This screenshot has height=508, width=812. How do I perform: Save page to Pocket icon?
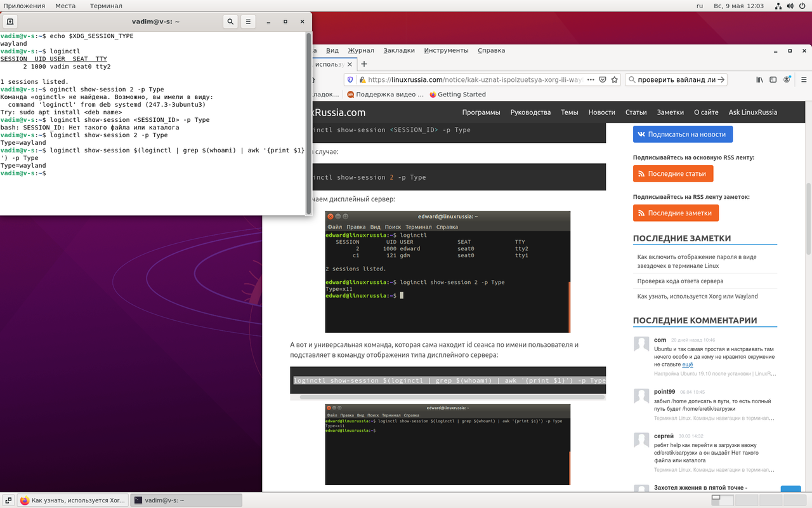pos(603,80)
